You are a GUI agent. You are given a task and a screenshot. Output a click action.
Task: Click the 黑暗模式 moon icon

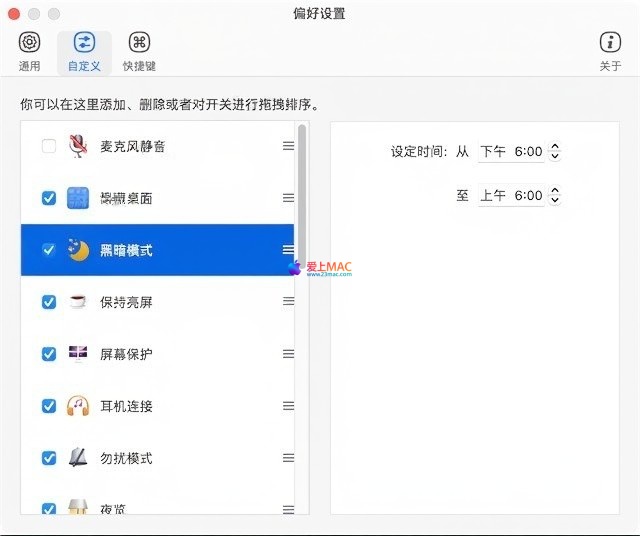pyautogui.click(x=78, y=250)
